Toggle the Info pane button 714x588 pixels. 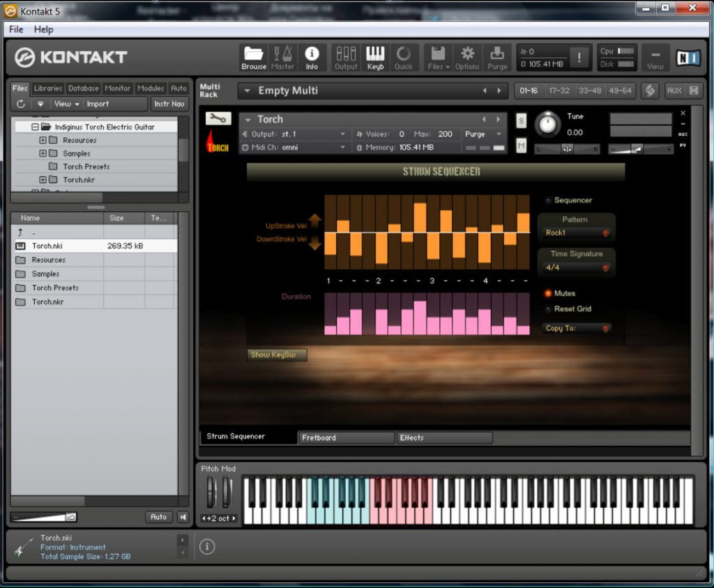pos(312,58)
